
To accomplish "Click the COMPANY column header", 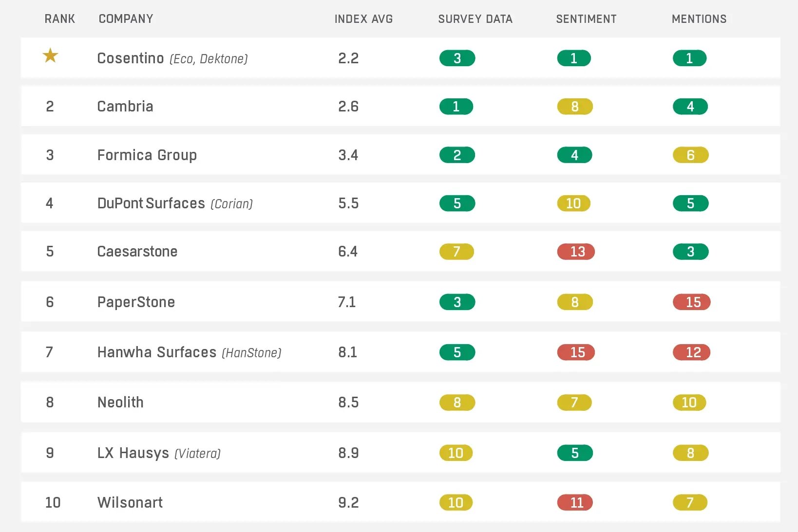I will (x=126, y=19).
